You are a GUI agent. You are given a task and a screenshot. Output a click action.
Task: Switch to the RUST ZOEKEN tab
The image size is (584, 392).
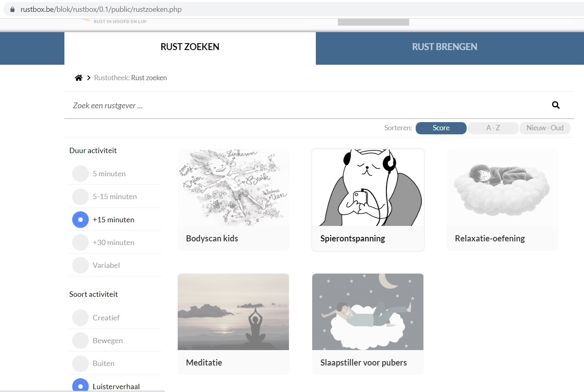[190, 46]
